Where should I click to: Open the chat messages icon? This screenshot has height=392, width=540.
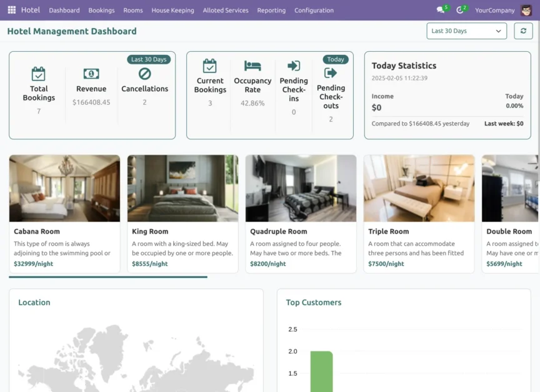click(x=441, y=10)
